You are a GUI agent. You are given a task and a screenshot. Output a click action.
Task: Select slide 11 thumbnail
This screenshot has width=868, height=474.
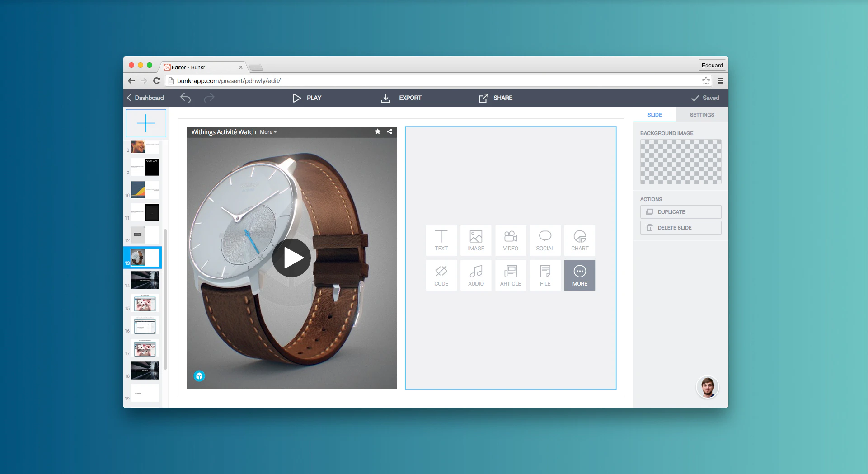[145, 212]
